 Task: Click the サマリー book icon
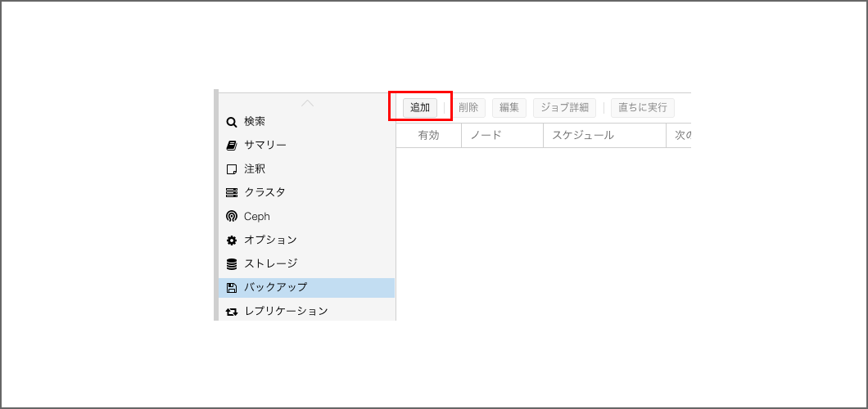pos(232,146)
